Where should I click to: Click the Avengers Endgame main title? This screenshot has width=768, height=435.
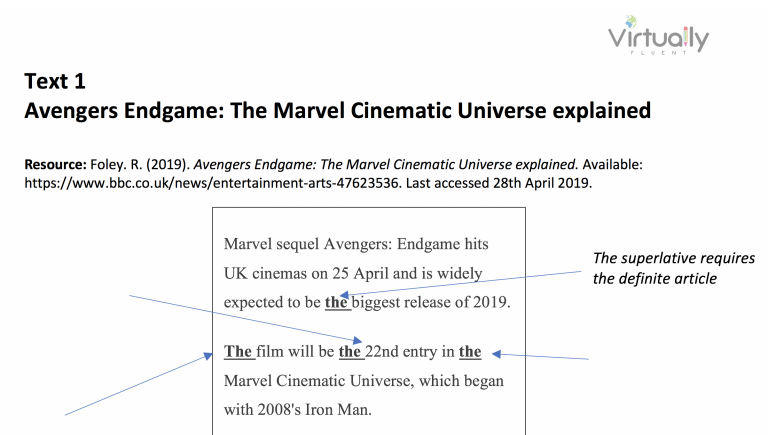pos(337,111)
